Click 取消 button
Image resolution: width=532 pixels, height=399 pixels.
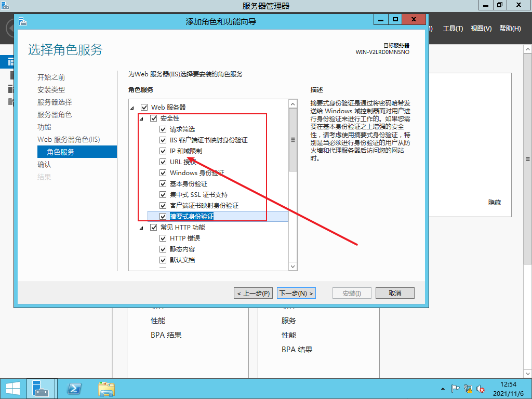[395, 293]
